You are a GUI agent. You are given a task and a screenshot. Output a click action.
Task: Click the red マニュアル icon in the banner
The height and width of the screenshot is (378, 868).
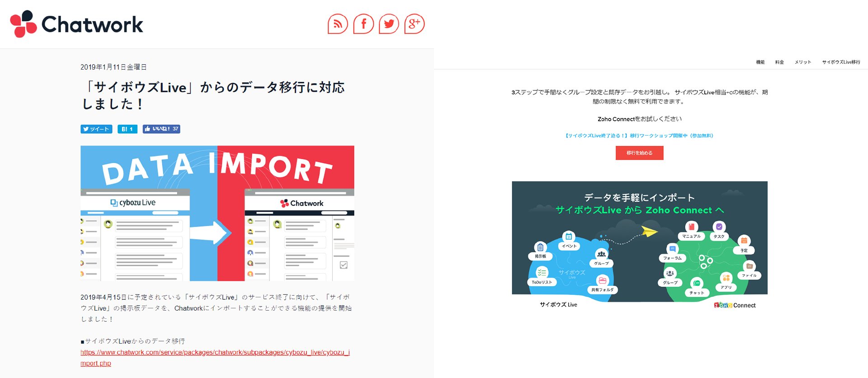(x=691, y=227)
